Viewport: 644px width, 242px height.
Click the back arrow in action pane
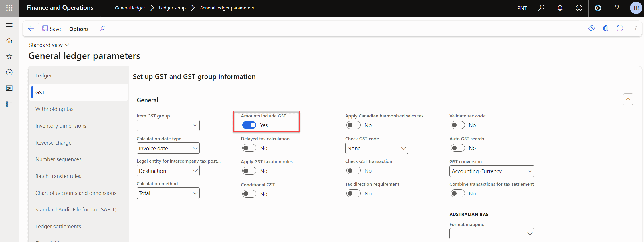pos(31,29)
